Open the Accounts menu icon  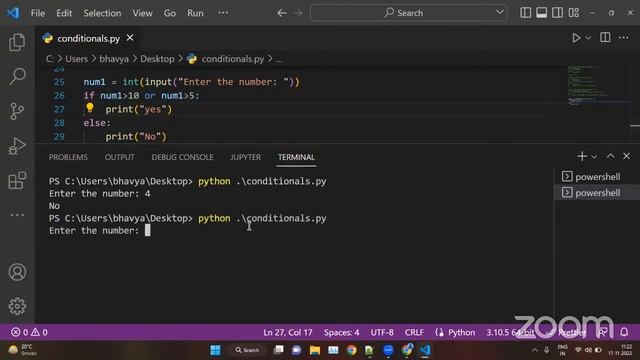(17, 272)
